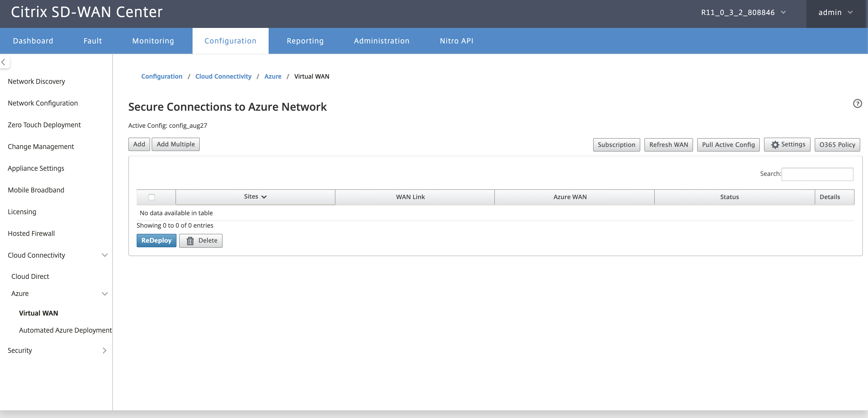Screen dimensions: 868x418
Task: Open Appliance Settings in sidebar
Action: pos(36,168)
